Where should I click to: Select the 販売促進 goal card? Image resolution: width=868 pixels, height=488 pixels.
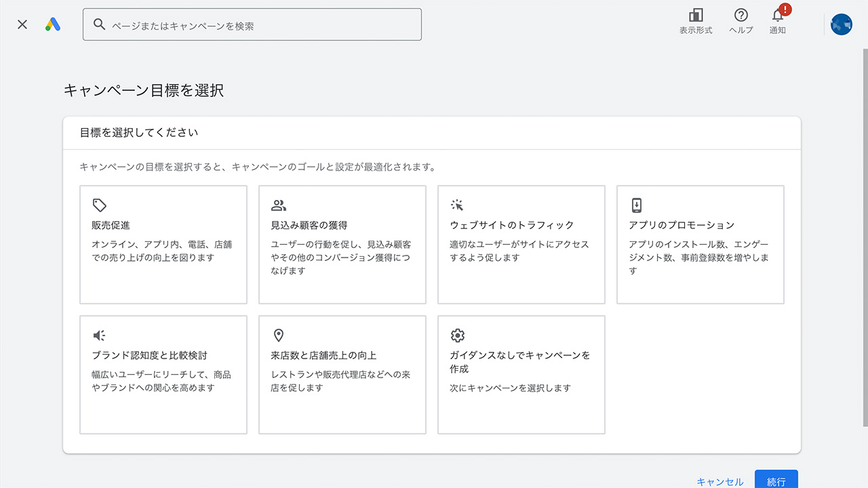click(x=163, y=244)
